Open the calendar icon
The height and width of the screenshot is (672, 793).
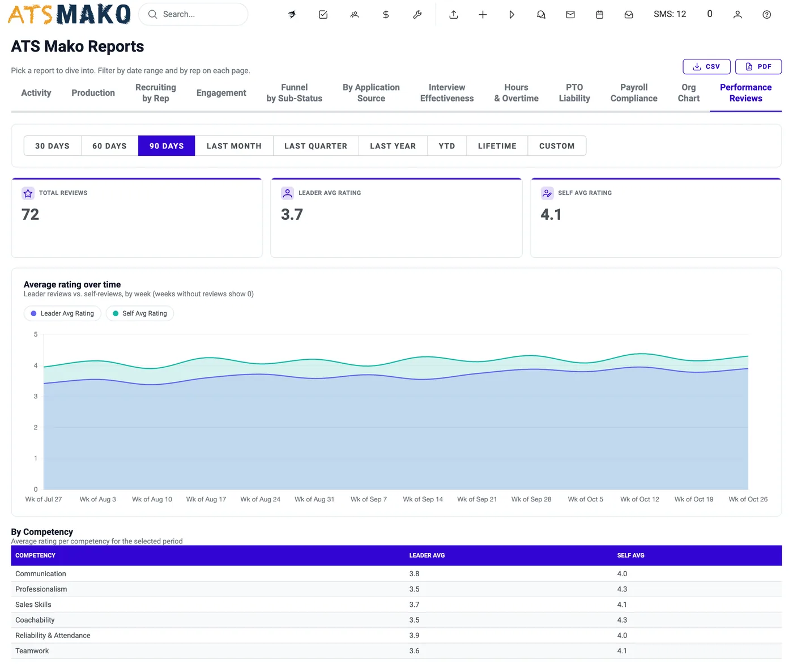point(599,15)
